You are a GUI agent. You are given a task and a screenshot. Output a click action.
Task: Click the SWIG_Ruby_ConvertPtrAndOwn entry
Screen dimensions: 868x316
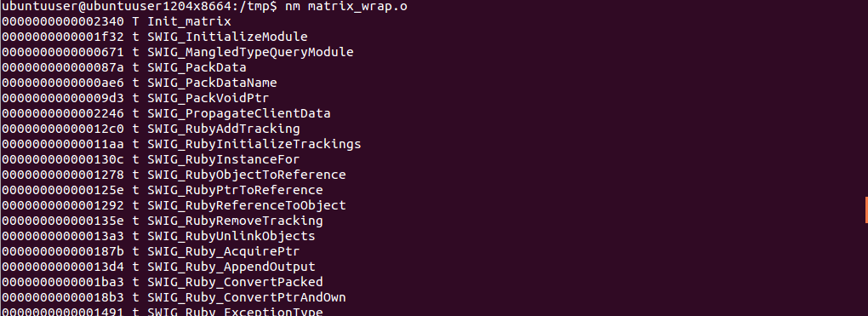(247, 298)
